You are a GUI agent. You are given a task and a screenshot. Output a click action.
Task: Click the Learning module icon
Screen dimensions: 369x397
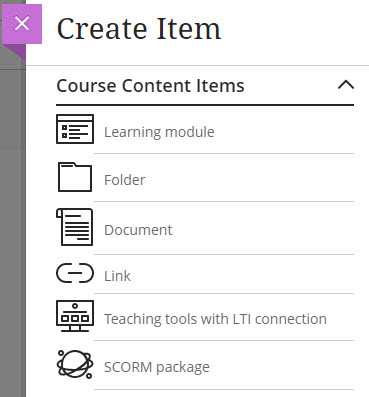tap(75, 129)
